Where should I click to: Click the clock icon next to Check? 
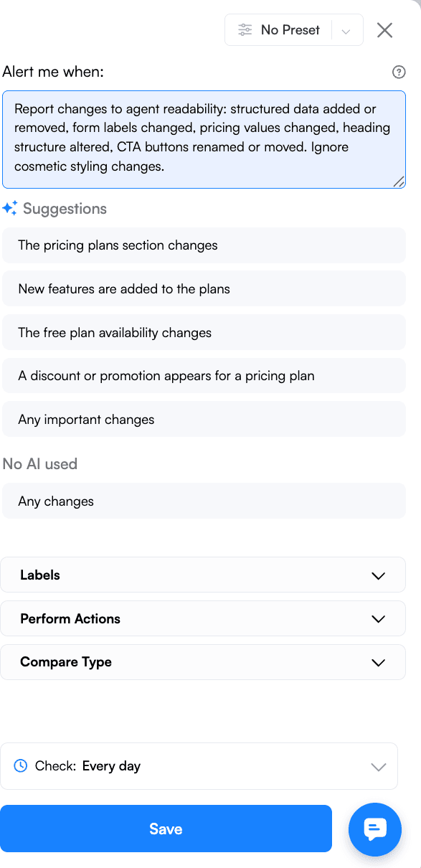click(x=21, y=765)
